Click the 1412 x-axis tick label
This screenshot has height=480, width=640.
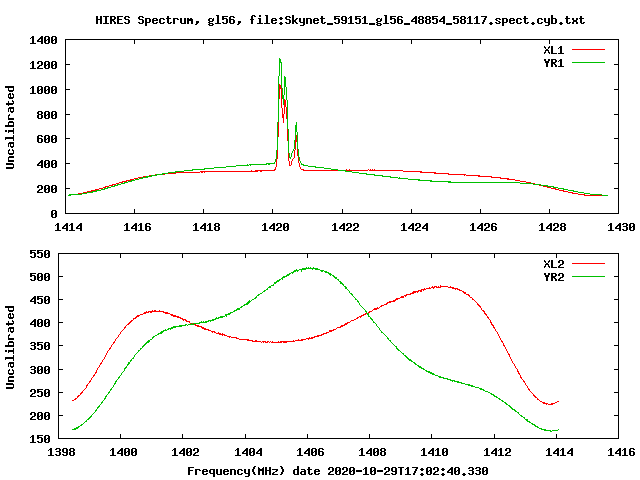pos(497,452)
